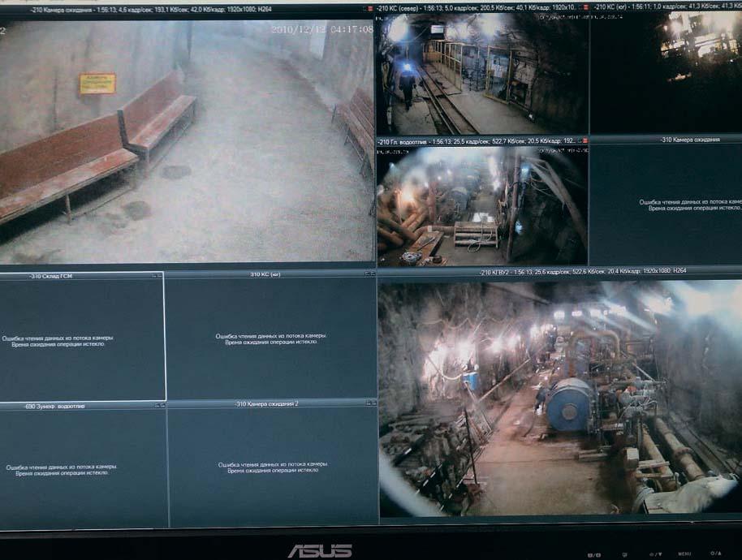Click error text in -310 Камера ожидания 2 panel
This screenshot has width=742, height=560.
tap(273, 467)
